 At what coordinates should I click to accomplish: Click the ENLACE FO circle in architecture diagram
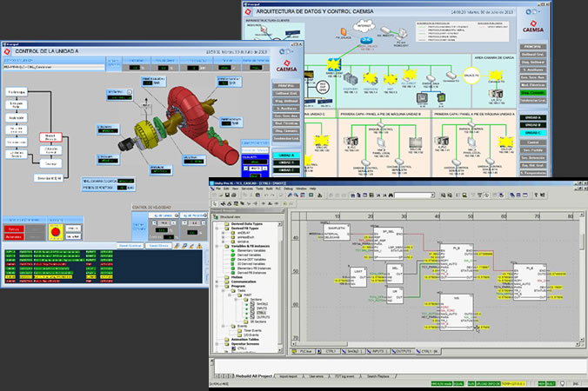(471, 76)
